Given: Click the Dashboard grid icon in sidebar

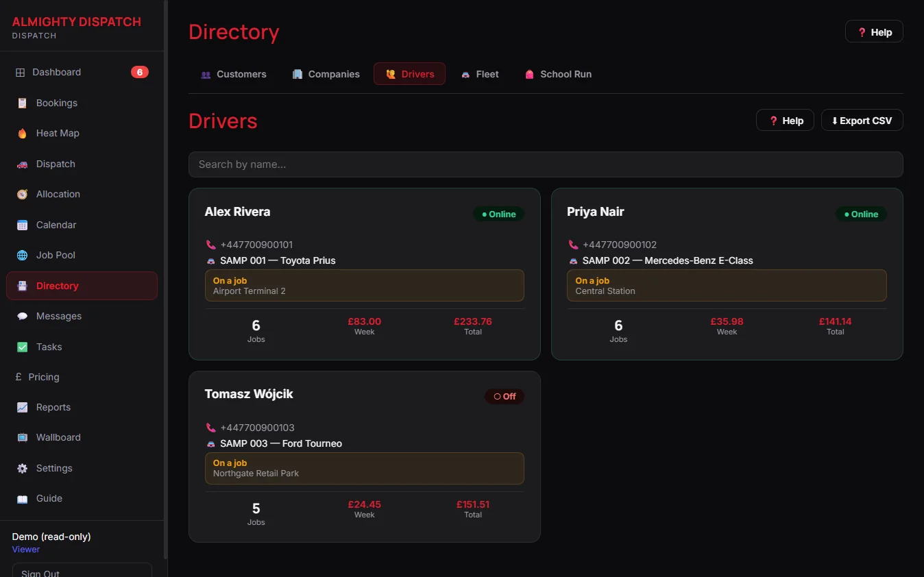Looking at the screenshot, I should pos(20,72).
